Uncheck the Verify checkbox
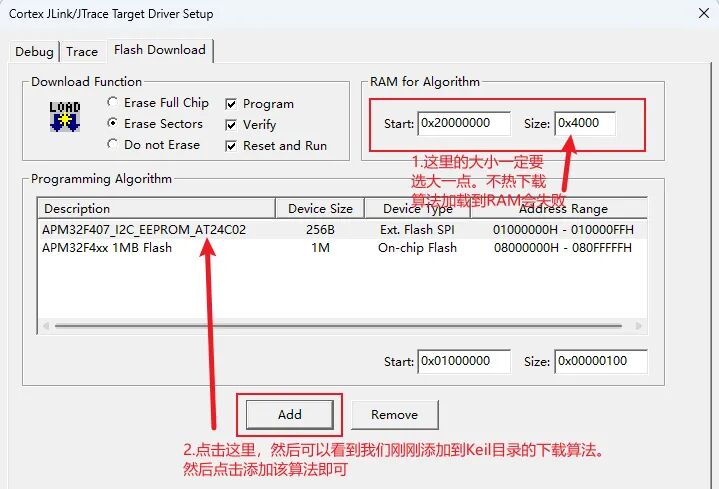The height and width of the screenshot is (489, 719). tap(231, 125)
